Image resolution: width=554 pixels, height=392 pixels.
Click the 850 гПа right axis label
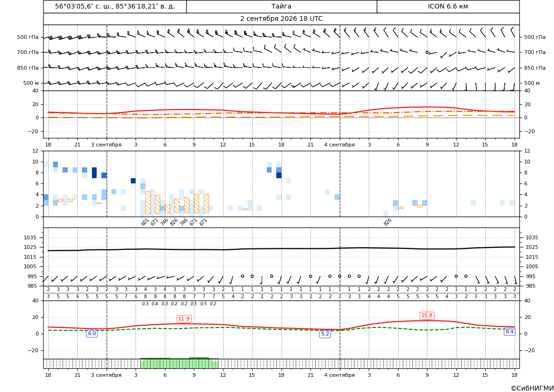[535, 68]
